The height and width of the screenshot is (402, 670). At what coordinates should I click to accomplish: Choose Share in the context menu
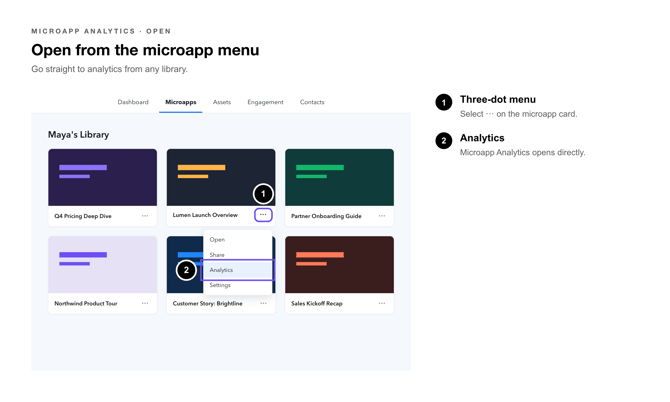tap(238, 255)
